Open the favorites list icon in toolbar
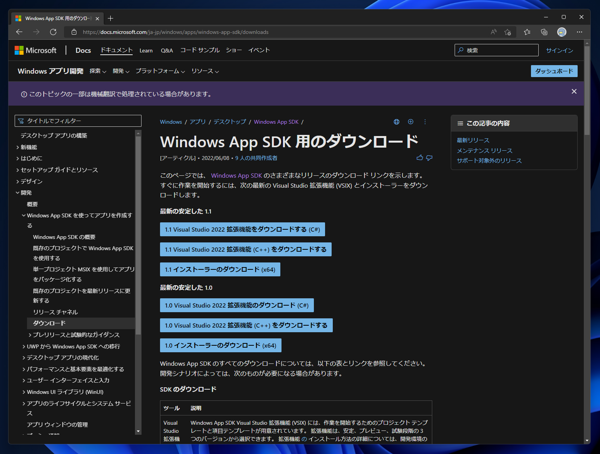The width and height of the screenshot is (600, 454). (x=527, y=32)
